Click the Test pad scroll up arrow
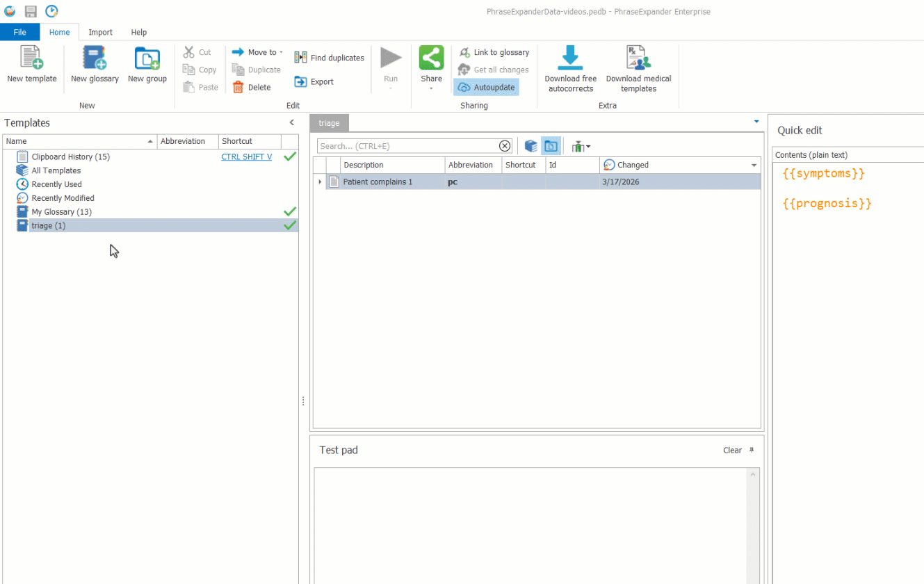This screenshot has width=924, height=584. tap(752, 474)
